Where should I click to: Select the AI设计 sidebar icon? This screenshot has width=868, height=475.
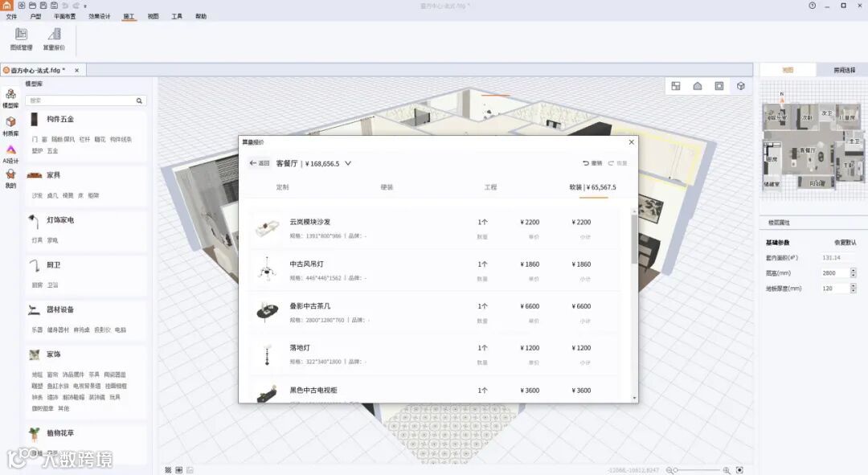pyautogui.click(x=10, y=154)
